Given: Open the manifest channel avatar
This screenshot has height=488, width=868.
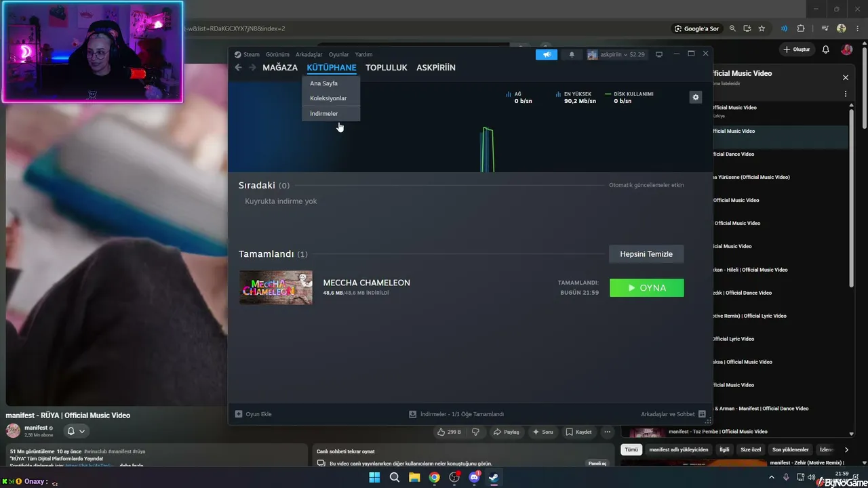Looking at the screenshot, I should coord(13,431).
